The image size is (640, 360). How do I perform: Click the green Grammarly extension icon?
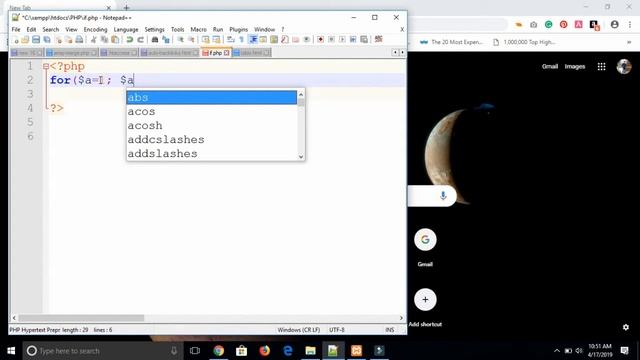coord(549,24)
